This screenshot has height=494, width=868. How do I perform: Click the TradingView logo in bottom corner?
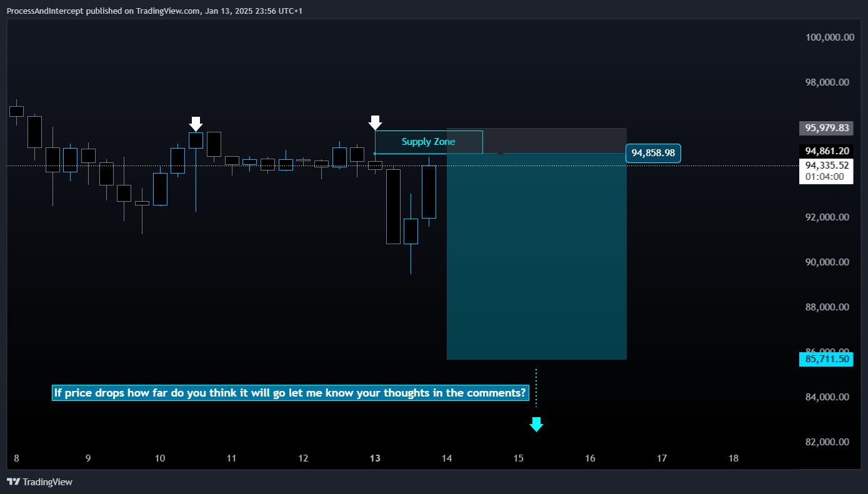click(x=39, y=482)
